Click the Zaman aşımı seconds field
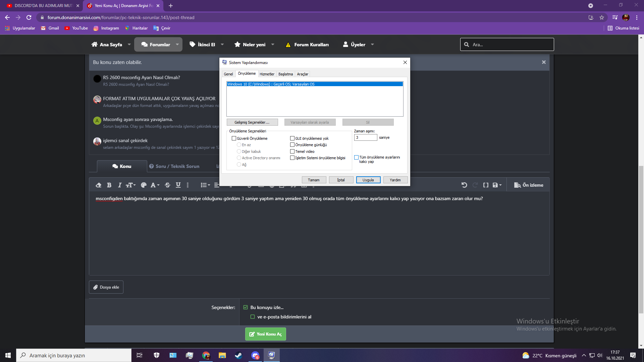This screenshot has height=362, width=644. tap(365, 137)
